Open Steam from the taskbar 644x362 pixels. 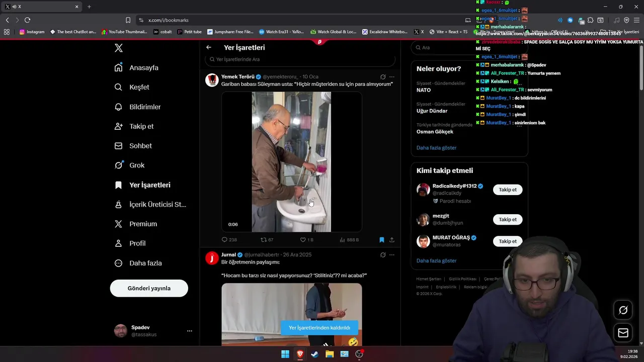314,354
